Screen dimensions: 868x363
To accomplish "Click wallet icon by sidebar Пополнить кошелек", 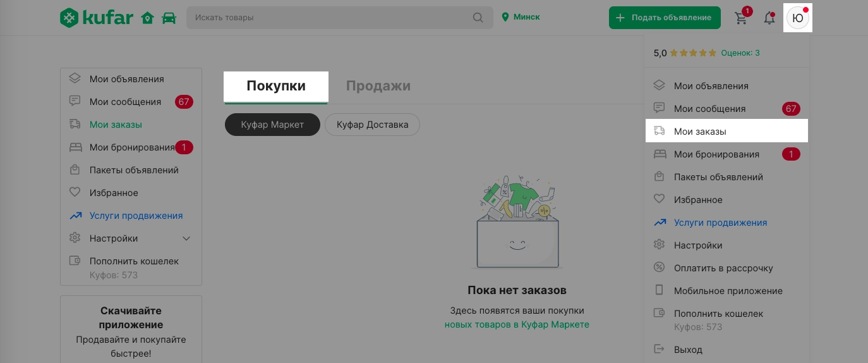I will 75,261.
